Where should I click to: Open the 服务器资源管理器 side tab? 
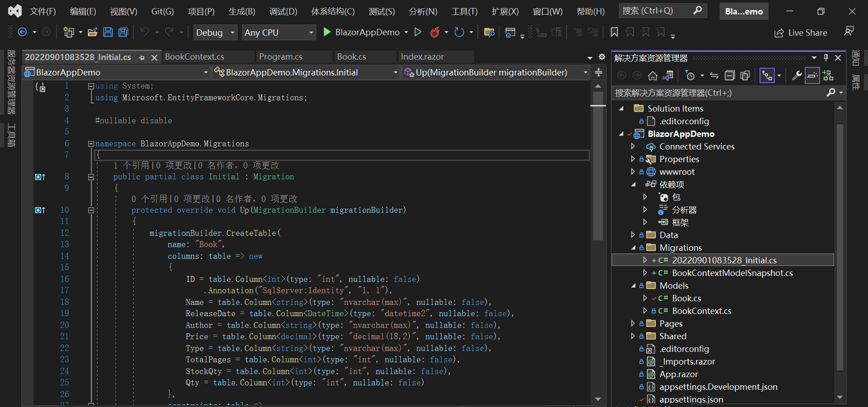point(11,82)
